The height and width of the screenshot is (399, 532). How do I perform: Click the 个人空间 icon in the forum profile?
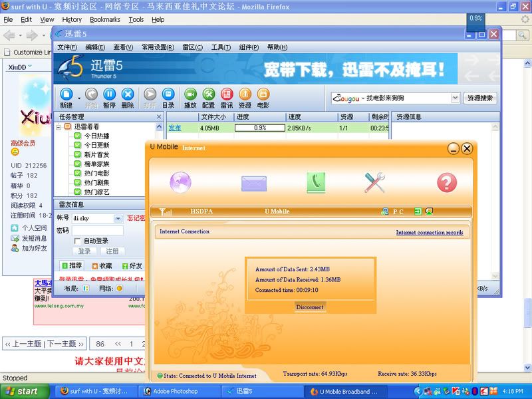coord(15,228)
